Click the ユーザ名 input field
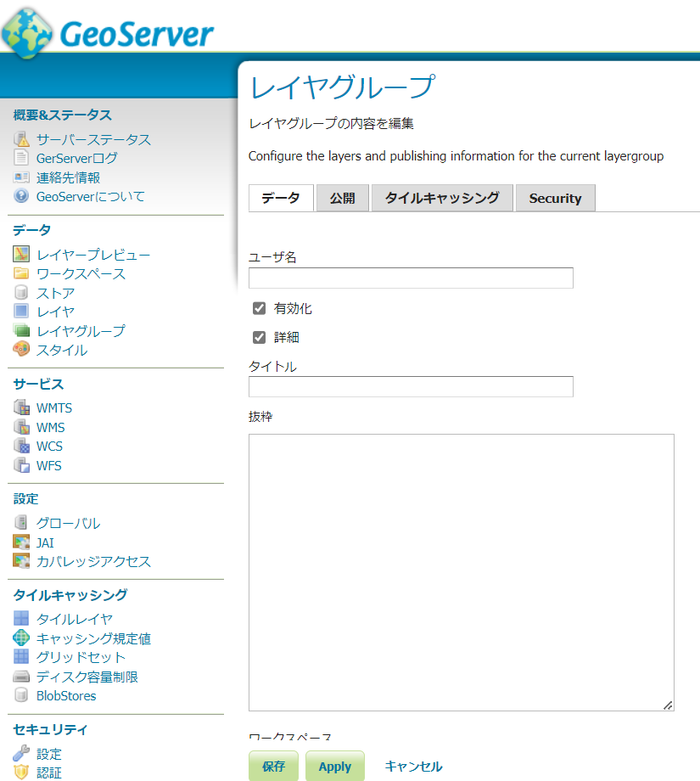700x781 pixels. click(x=411, y=278)
